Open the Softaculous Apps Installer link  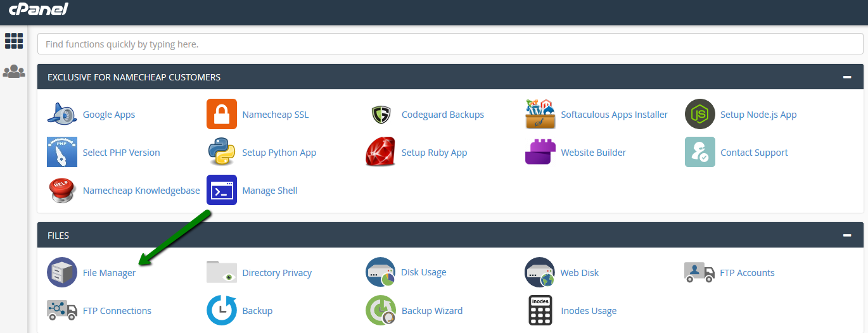[615, 115]
